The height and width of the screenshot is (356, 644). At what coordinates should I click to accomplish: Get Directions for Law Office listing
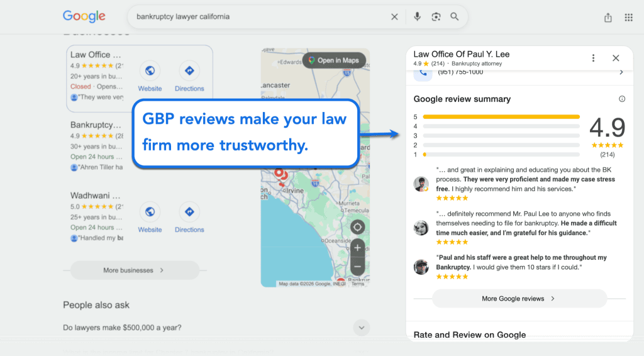click(189, 76)
